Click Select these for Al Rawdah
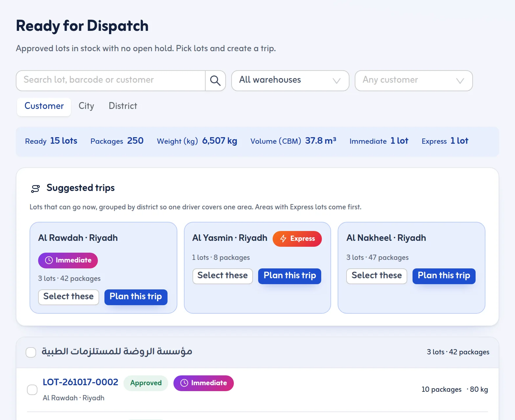The width and height of the screenshot is (515, 420). pyautogui.click(x=69, y=297)
